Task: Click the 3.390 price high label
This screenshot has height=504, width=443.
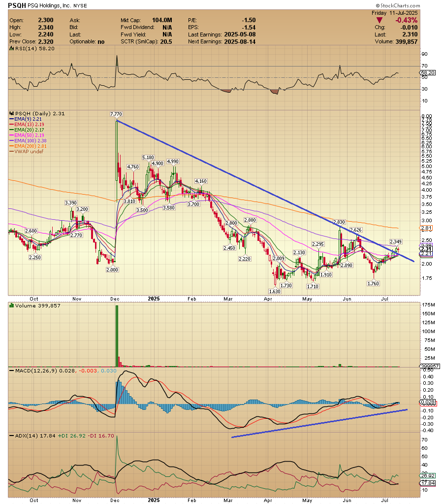Action: click(71, 203)
